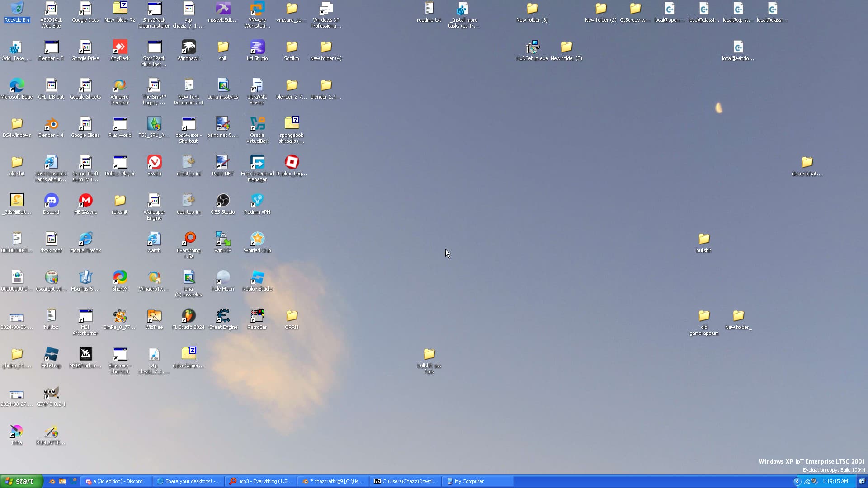Image resolution: width=868 pixels, height=488 pixels.
Task: Open Roblox Player shortcut
Action: 120,166
